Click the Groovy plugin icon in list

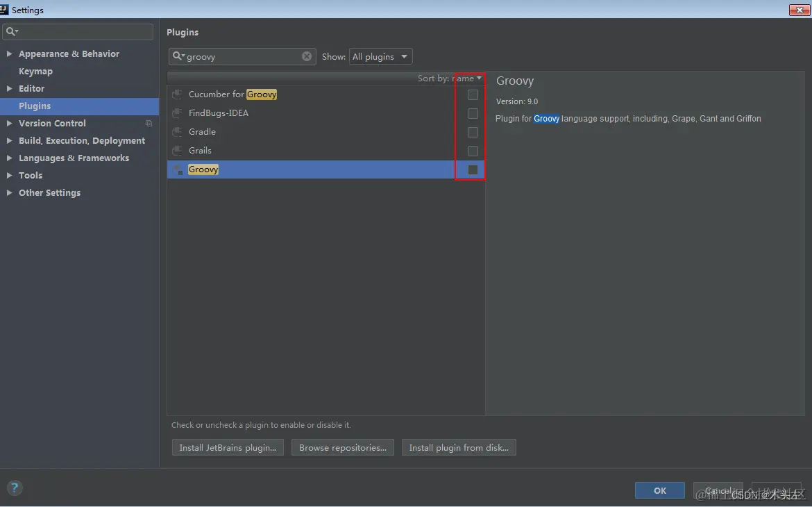177,169
